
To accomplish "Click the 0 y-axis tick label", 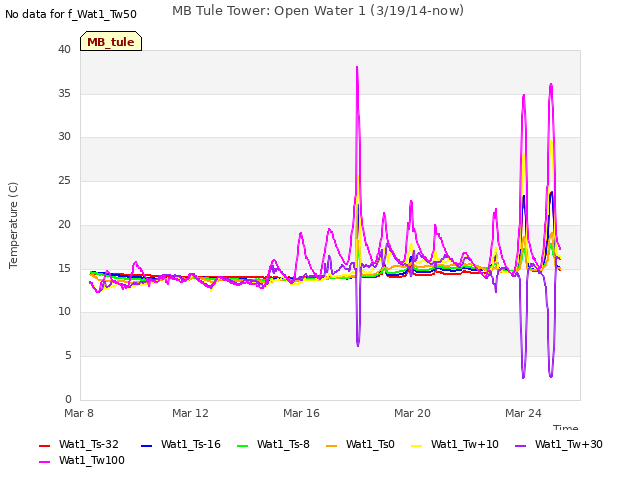I will click(68, 399).
